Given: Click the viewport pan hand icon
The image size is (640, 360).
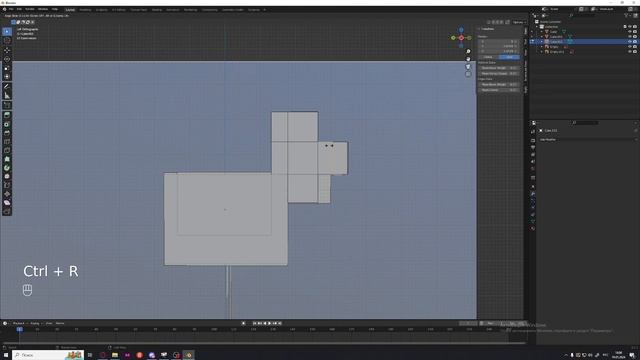Looking at the screenshot, I should [x=468, y=59].
